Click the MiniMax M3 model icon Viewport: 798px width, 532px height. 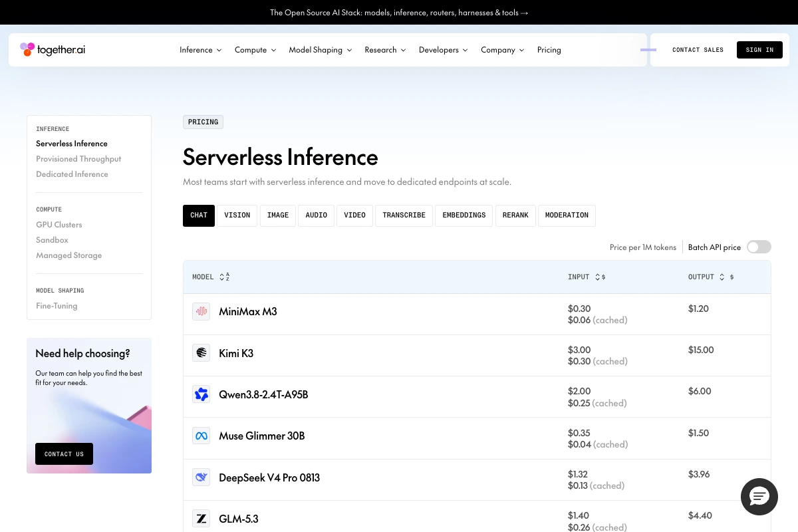coord(201,311)
